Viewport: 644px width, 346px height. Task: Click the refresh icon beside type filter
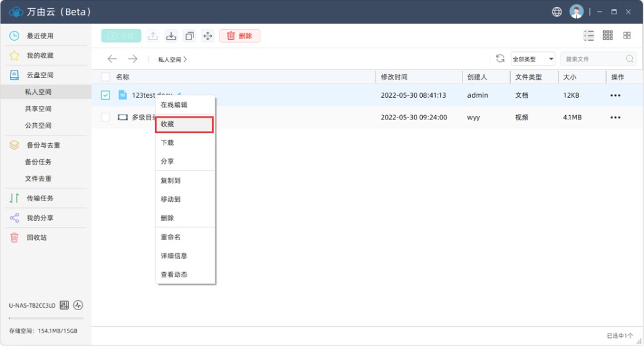click(x=500, y=59)
